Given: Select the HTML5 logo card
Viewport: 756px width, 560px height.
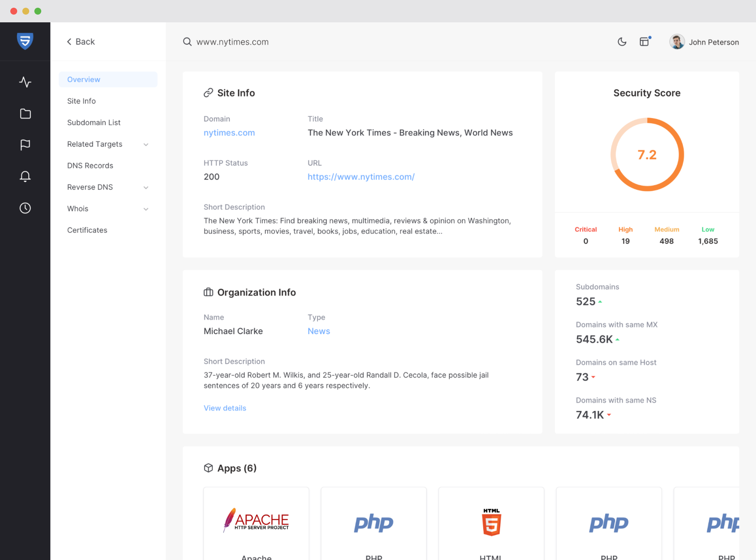Looking at the screenshot, I should point(491,523).
